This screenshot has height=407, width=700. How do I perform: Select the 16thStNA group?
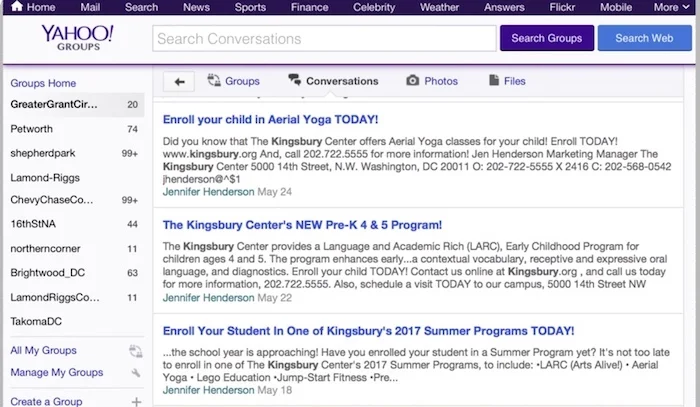[33, 224]
